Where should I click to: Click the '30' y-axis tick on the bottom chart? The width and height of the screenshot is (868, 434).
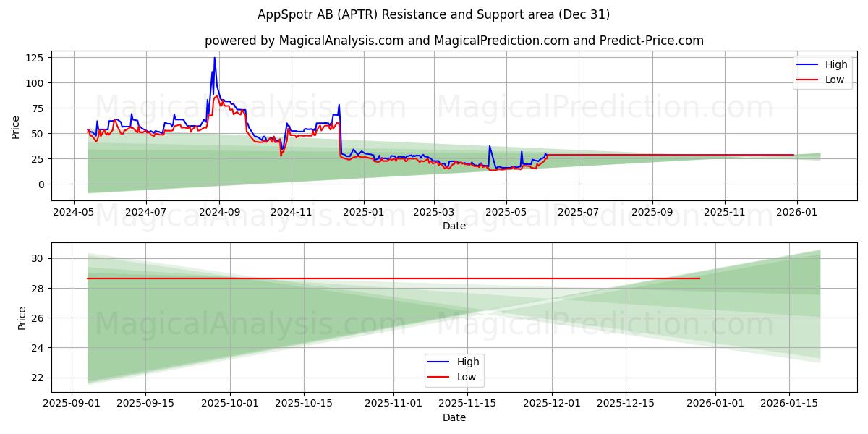tap(40, 259)
